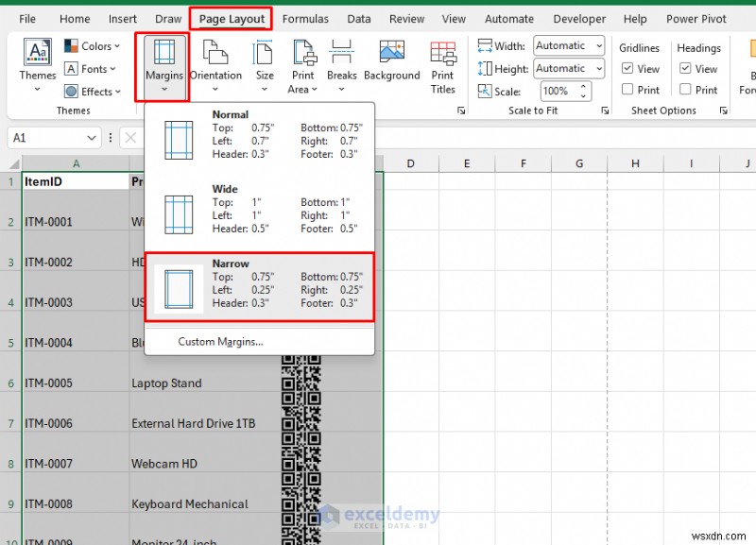
Task: Switch to the Insert tab
Action: coord(123,19)
